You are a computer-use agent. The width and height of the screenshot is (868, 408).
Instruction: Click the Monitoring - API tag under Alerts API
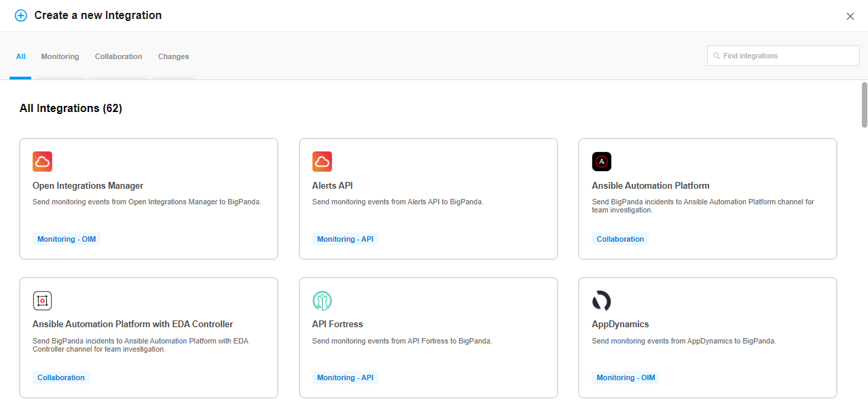click(x=345, y=238)
